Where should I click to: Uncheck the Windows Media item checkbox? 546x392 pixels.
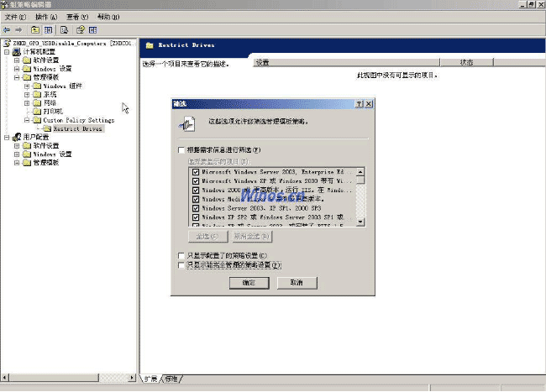[196, 199]
